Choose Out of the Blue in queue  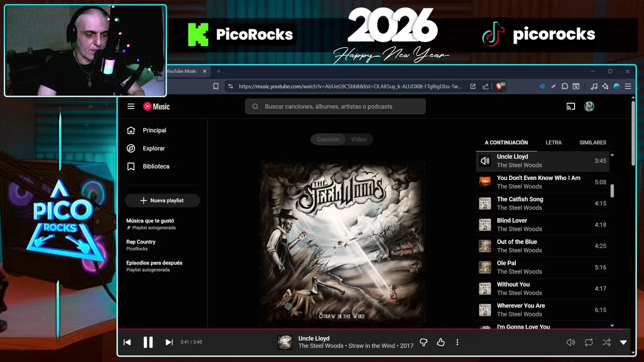click(542, 246)
